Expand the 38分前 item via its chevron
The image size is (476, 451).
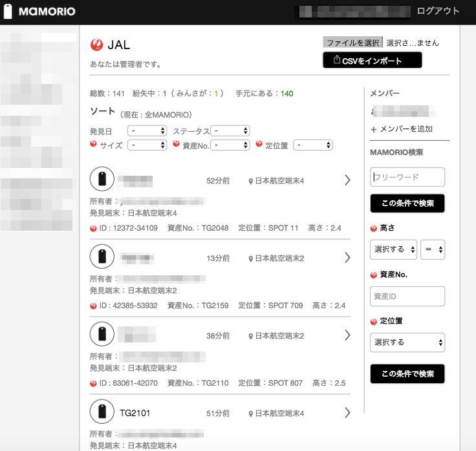coord(347,335)
